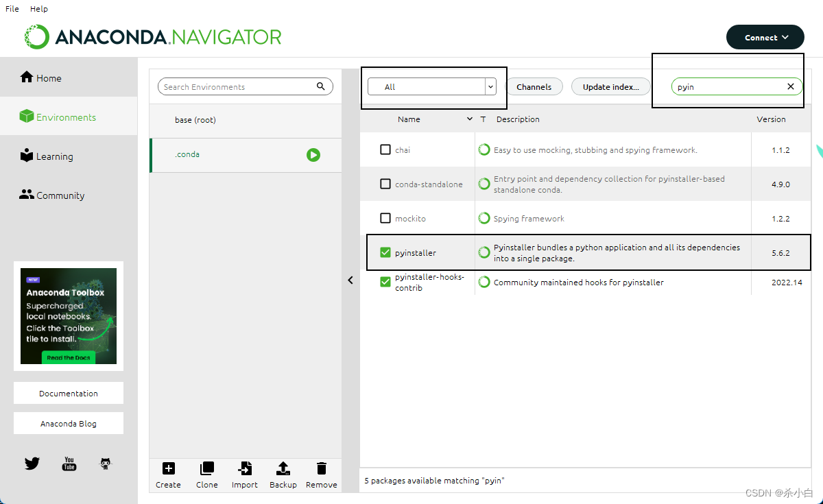Clear the package search with X
Screen dimensions: 823x504
pyautogui.click(x=791, y=86)
